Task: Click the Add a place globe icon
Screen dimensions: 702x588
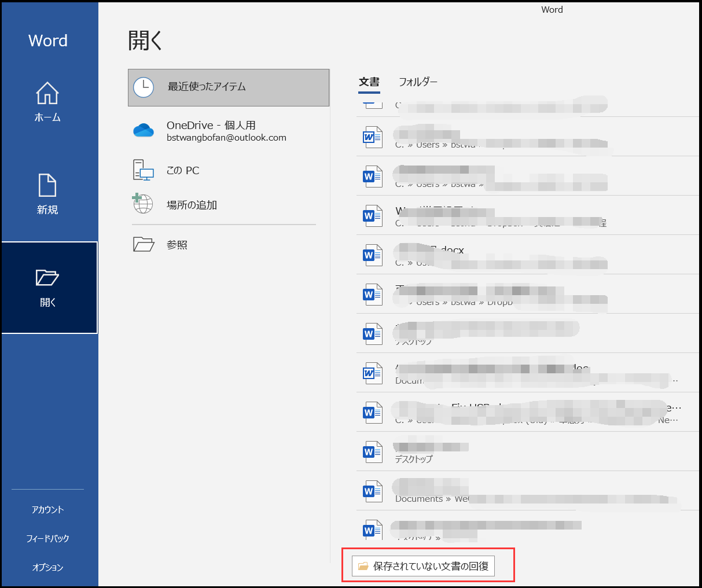Action: 142,204
